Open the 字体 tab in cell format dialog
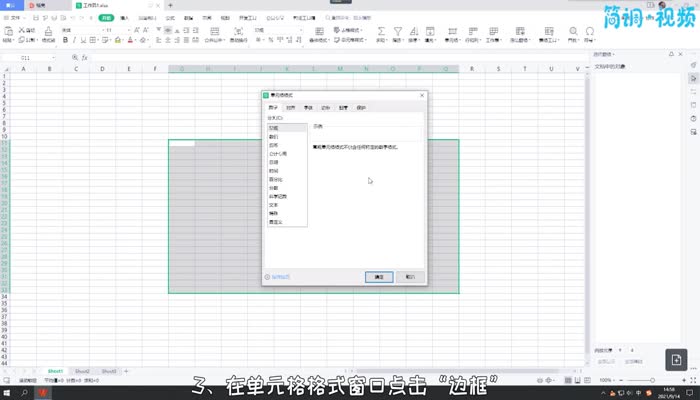The height and width of the screenshot is (400, 700). (x=308, y=106)
